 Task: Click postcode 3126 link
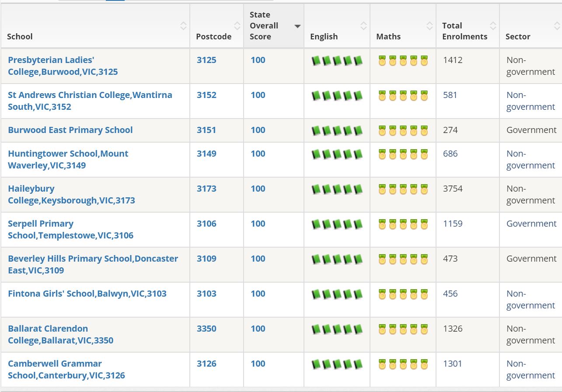pos(206,364)
